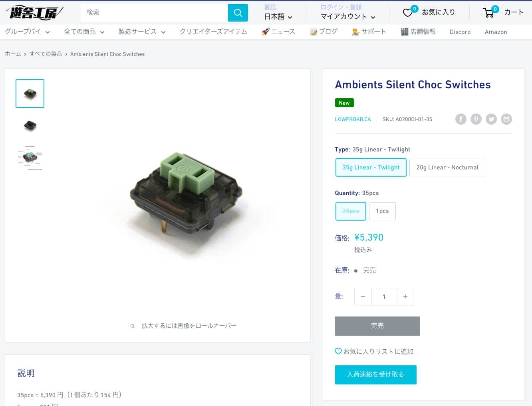Open the favorites heart icon
This screenshot has width=532, height=406.
pyautogui.click(x=408, y=13)
